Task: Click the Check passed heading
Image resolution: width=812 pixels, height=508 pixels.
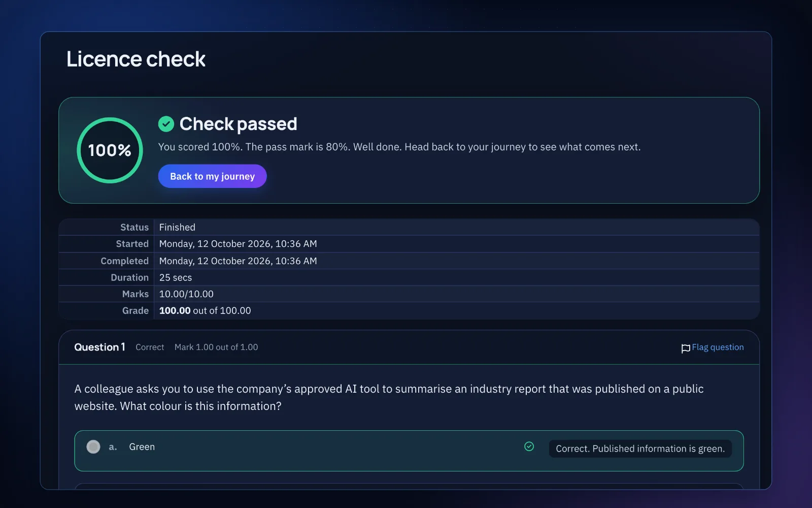Action: click(238, 124)
